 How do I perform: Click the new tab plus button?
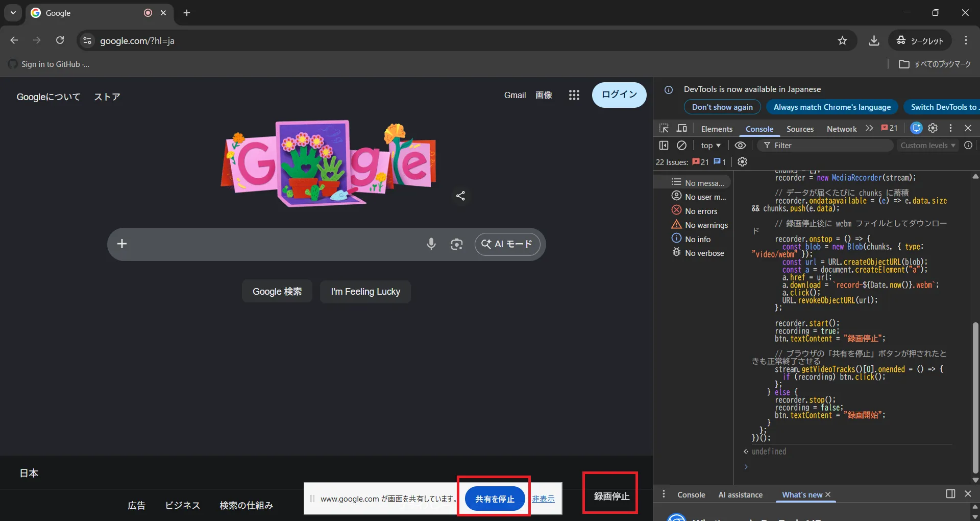[187, 13]
